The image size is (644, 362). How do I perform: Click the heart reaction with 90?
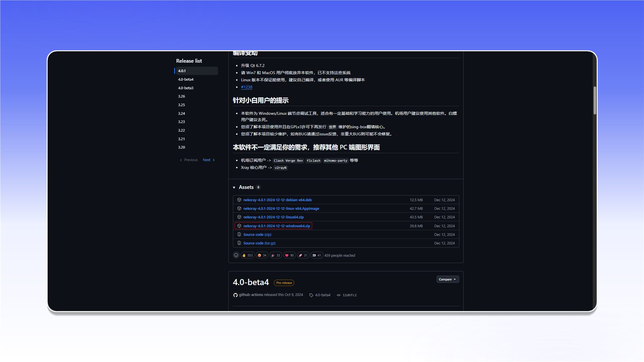pyautogui.click(x=289, y=255)
